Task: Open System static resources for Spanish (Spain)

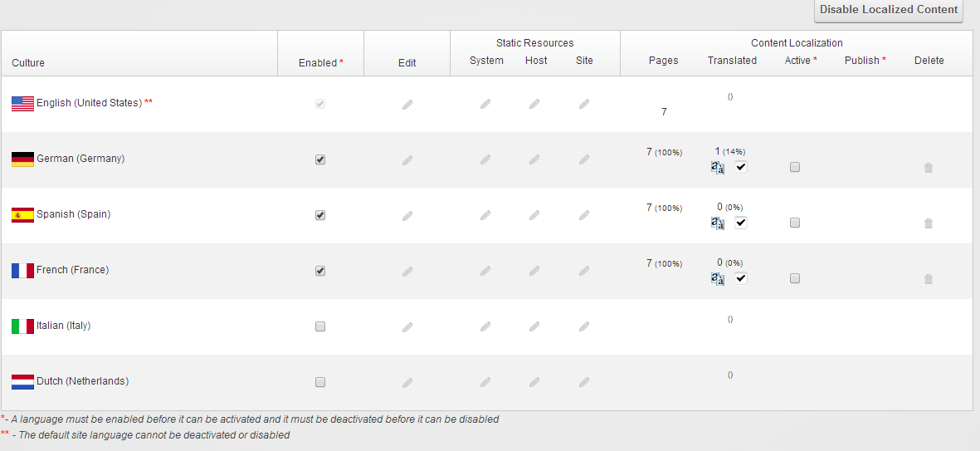Action: pos(485,216)
